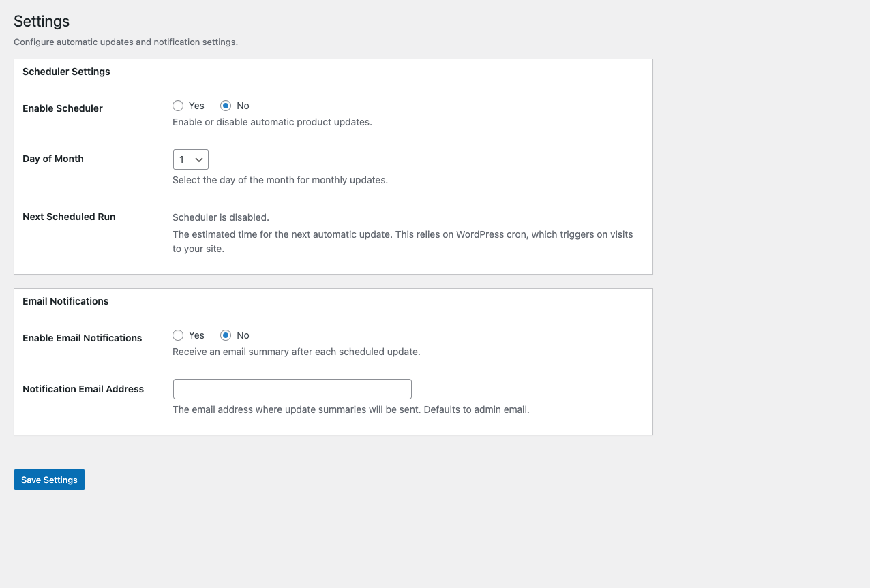
Task: Choose Yes for Enable Email Notifications
Action: (x=178, y=335)
